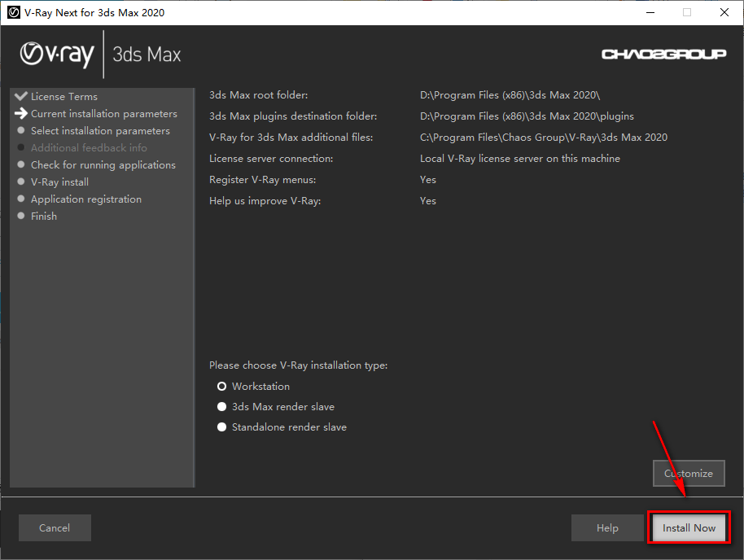This screenshot has width=744, height=560.
Task: Choose Standalone render slave option
Action: [221, 427]
